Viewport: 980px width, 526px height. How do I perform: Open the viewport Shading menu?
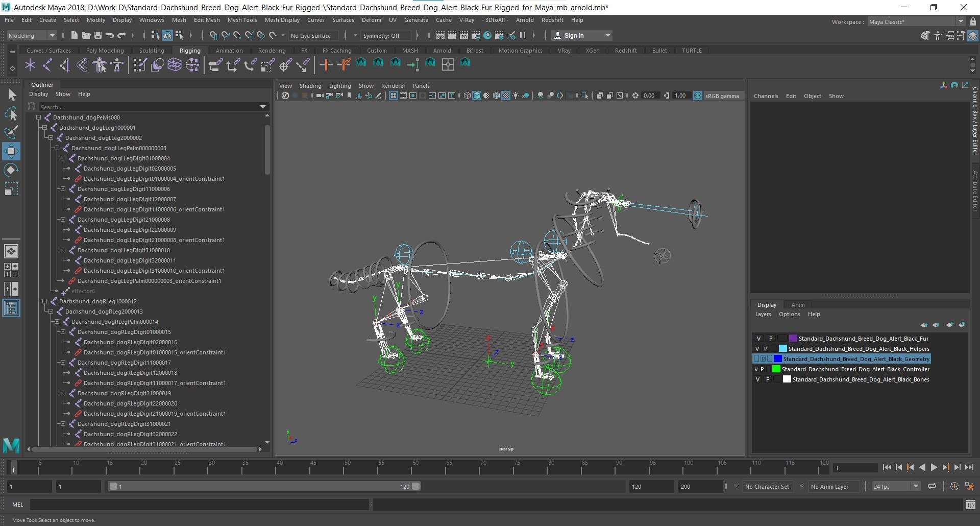point(310,86)
